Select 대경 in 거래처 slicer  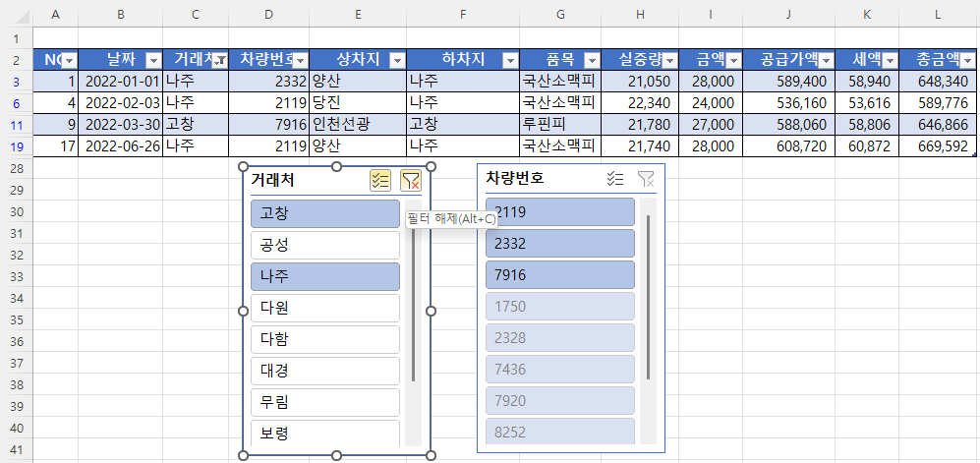(x=325, y=372)
